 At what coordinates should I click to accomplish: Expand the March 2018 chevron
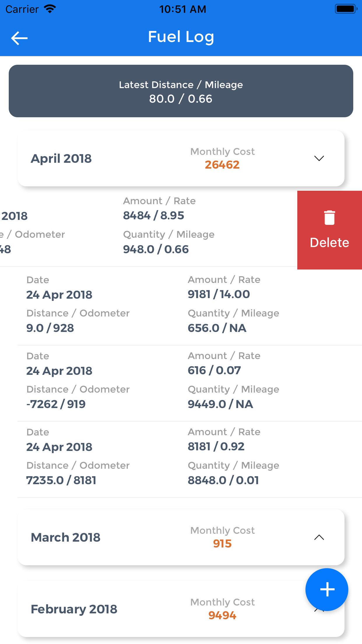point(319,537)
